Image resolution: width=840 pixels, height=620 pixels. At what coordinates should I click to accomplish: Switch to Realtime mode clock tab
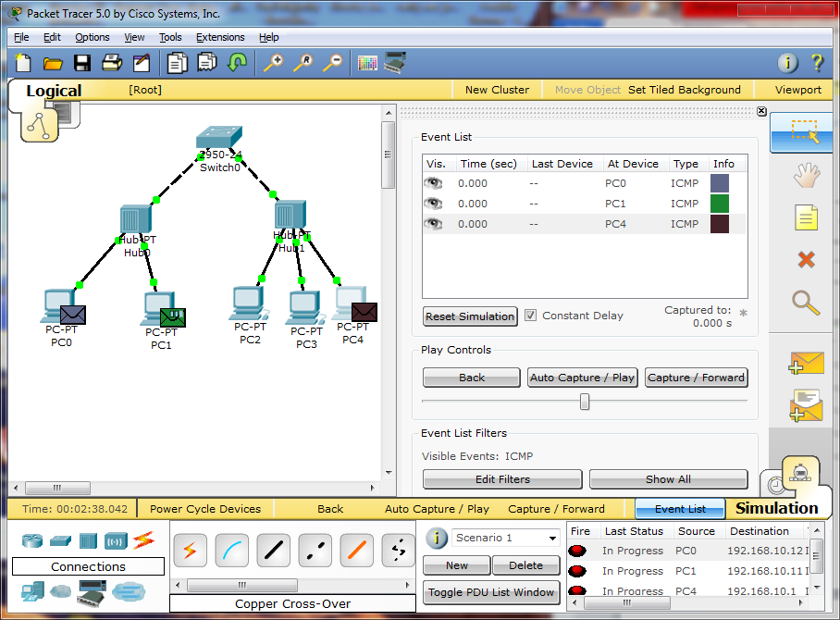pos(775,486)
